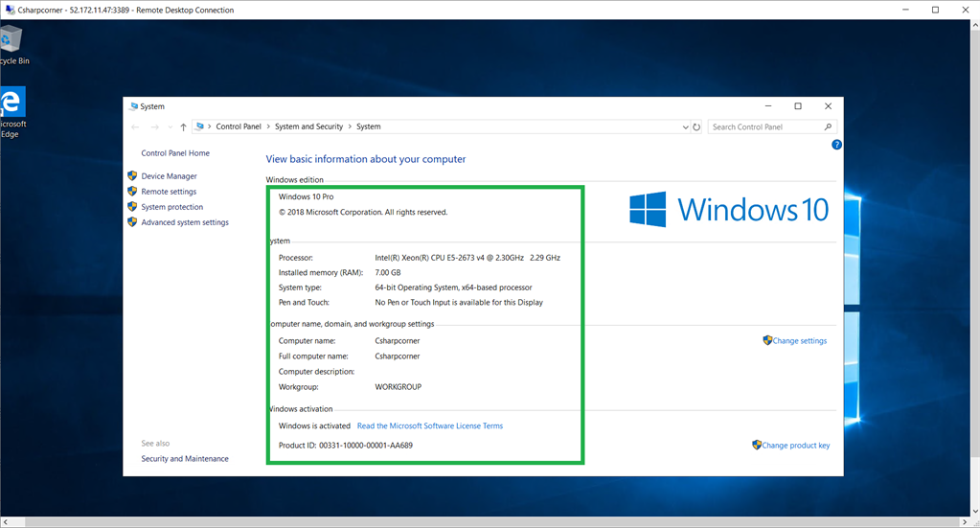Image resolution: width=980 pixels, height=528 pixels.
Task: Click the computer icon in address bar
Action: (x=199, y=126)
